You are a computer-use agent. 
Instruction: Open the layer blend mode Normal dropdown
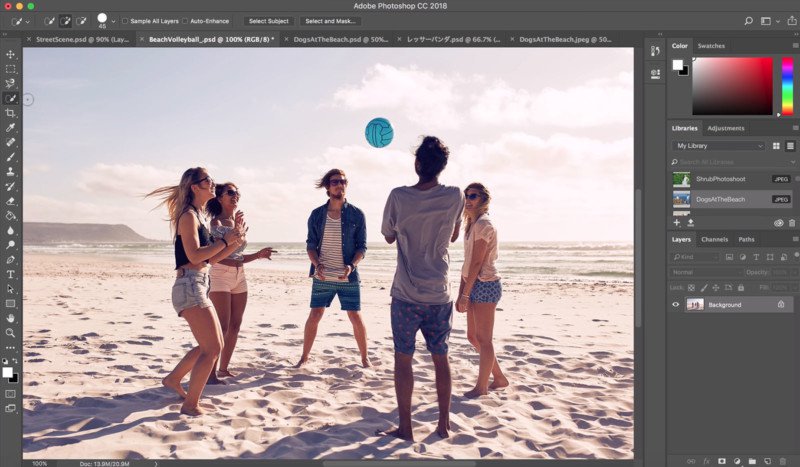coord(706,273)
